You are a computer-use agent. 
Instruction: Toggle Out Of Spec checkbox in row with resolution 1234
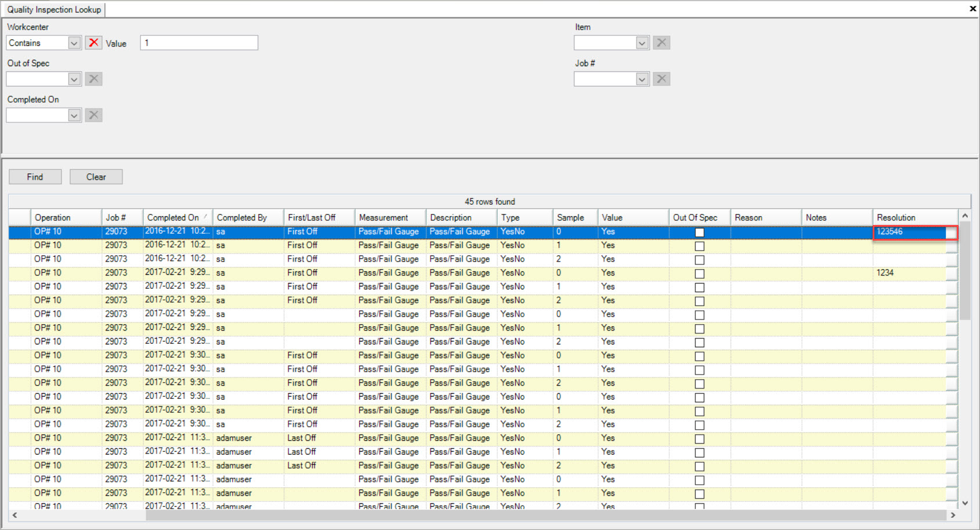700,274
